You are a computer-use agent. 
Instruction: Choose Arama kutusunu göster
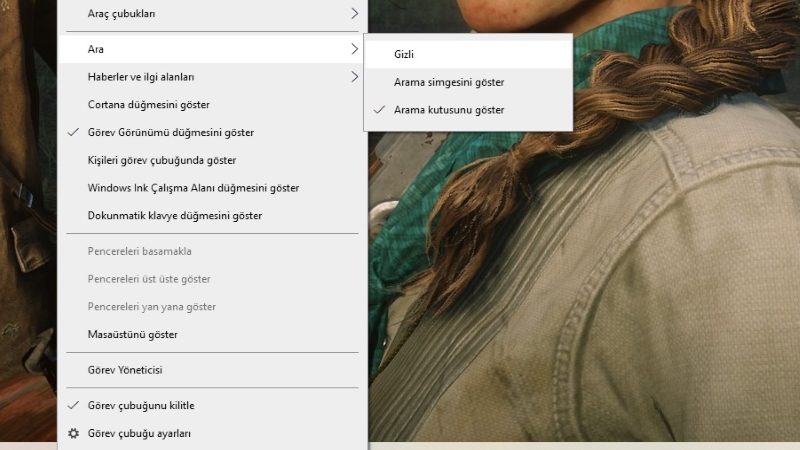click(468, 110)
